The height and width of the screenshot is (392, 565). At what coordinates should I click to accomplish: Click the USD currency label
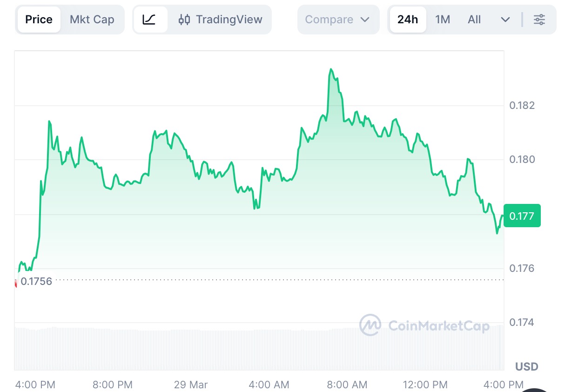point(526,366)
